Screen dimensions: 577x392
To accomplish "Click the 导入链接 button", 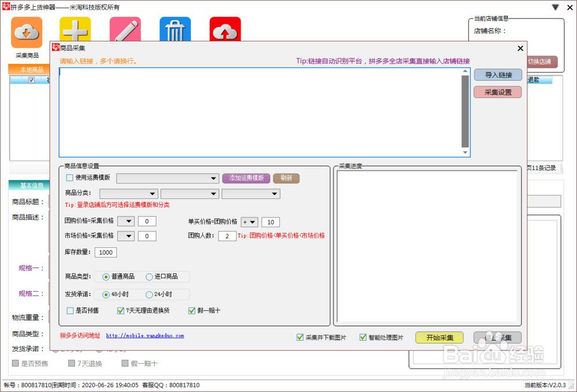I will click(498, 75).
